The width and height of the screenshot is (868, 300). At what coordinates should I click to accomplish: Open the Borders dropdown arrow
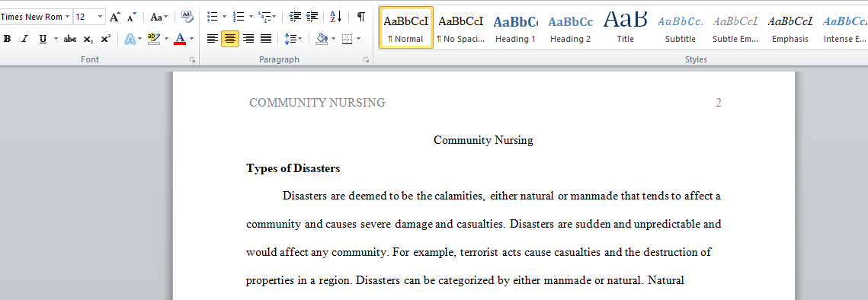pyautogui.click(x=359, y=39)
